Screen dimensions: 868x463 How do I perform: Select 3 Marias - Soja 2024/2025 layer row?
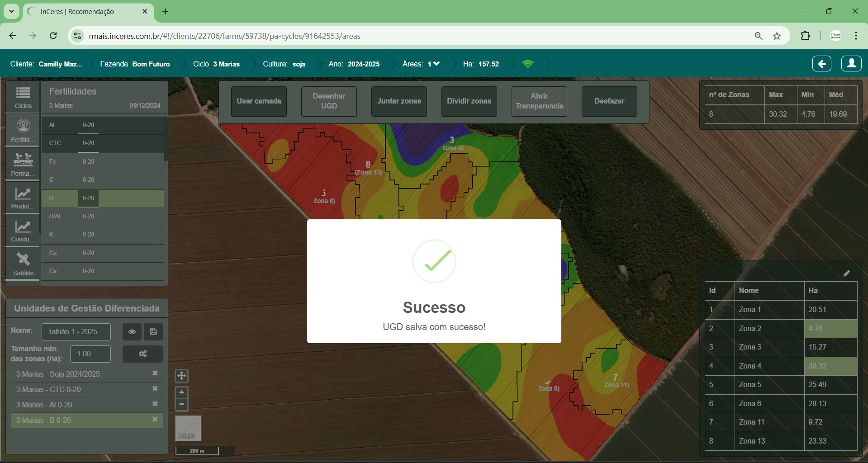tap(87, 374)
